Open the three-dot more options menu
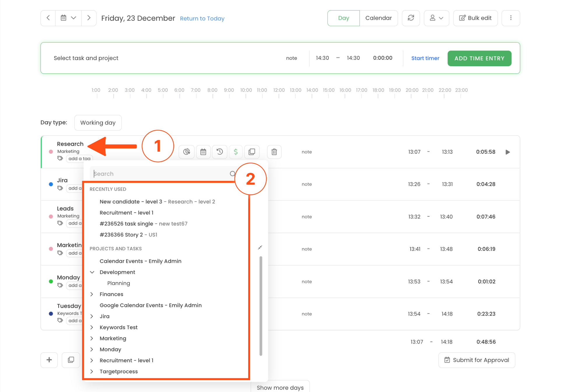This screenshot has height=392, width=561. [511, 18]
